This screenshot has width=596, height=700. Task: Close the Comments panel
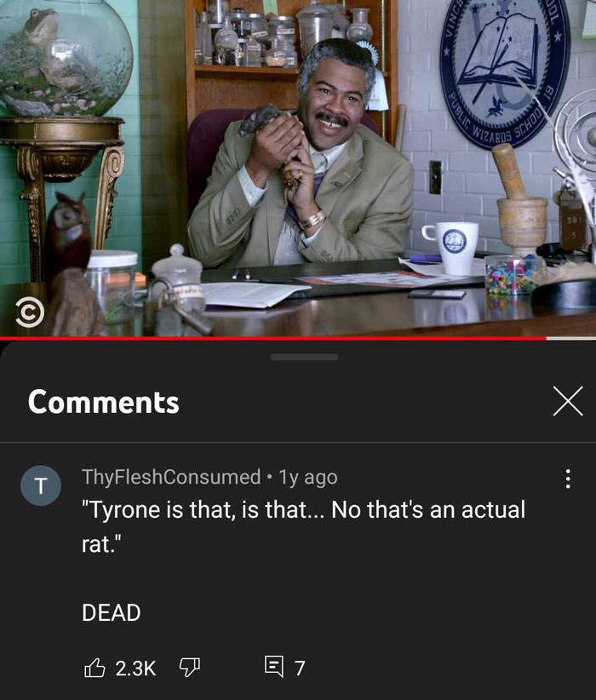(x=568, y=401)
